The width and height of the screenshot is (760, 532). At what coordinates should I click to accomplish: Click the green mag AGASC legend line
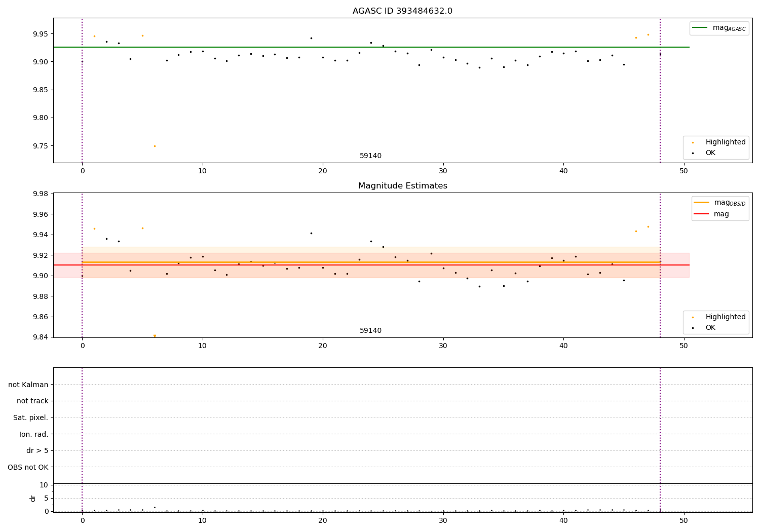coord(700,28)
